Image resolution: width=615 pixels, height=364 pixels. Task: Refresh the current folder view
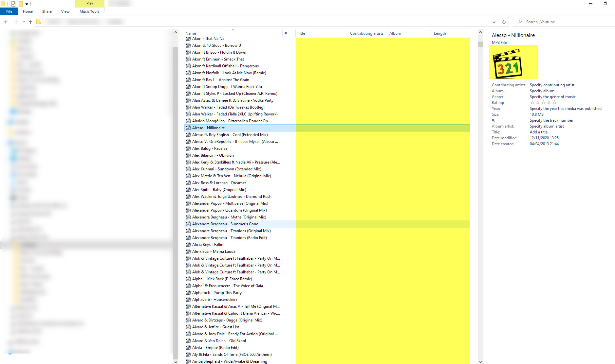point(504,22)
